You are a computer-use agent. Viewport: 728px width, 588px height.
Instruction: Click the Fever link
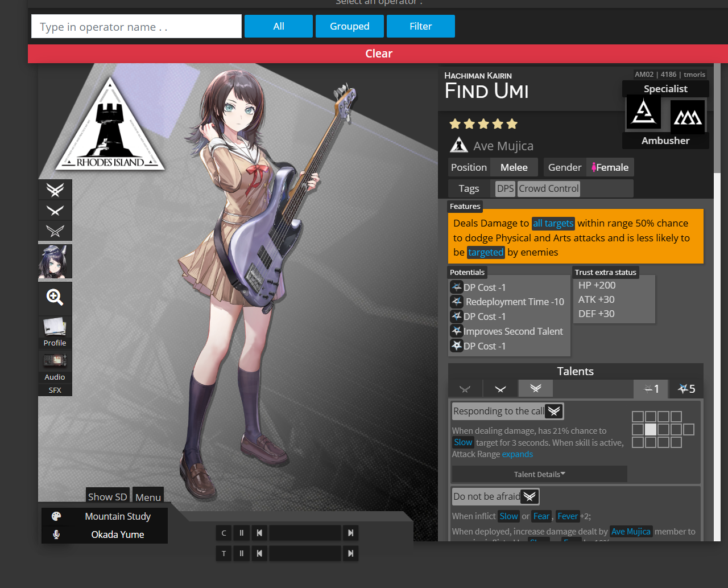pos(568,516)
